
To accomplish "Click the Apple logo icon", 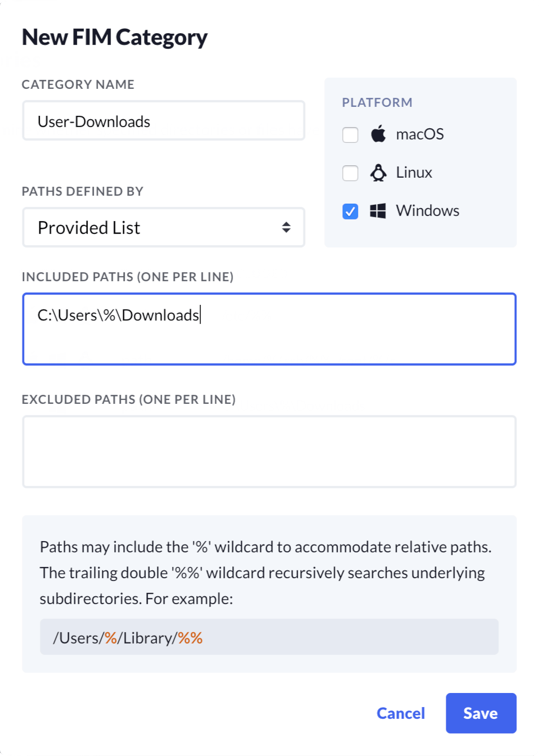I will point(378,134).
